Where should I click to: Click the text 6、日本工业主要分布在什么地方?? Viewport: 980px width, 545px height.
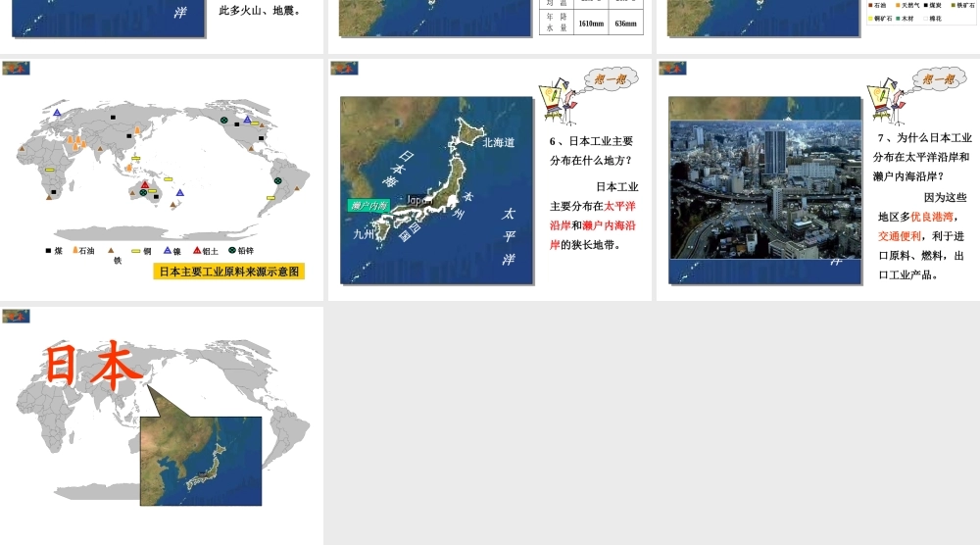click(591, 151)
